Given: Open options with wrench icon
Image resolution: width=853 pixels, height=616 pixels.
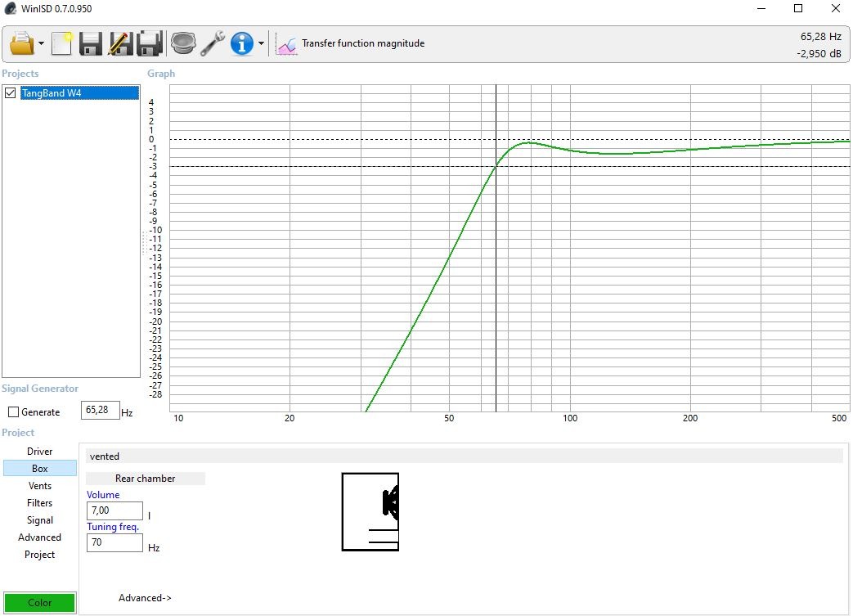Looking at the screenshot, I should point(213,43).
